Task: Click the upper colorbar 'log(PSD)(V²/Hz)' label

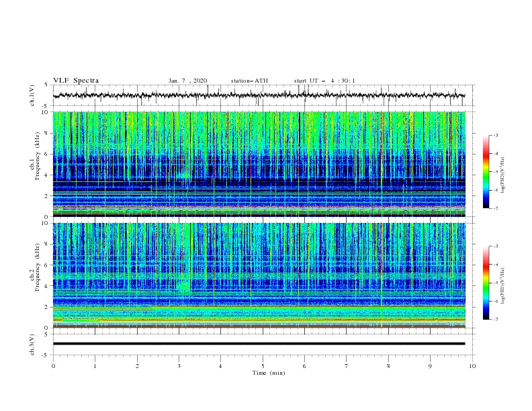Action: click(502, 175)
